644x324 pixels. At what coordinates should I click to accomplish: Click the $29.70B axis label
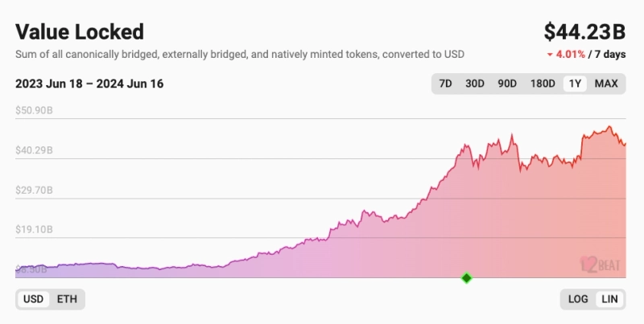[34, 190]
